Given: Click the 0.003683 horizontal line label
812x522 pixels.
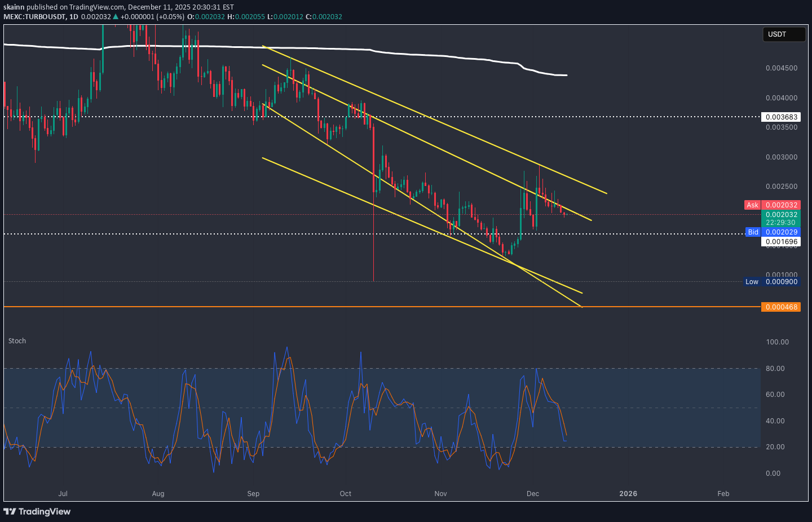Looking at the screenshot, I should (781, 117).
